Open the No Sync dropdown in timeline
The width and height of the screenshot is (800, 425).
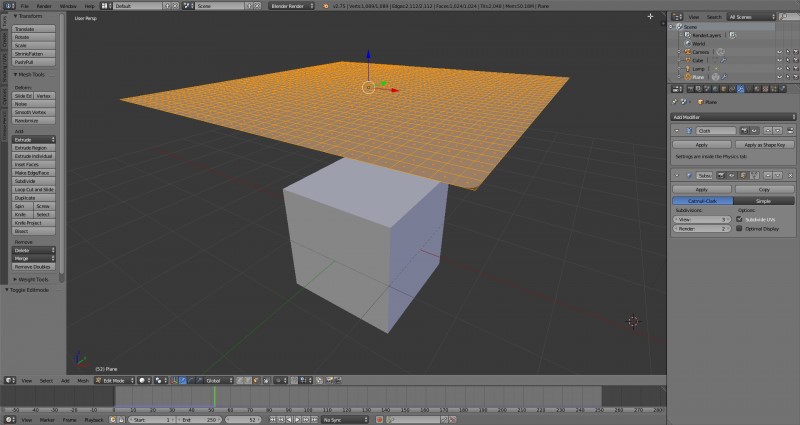click(344, 420)
